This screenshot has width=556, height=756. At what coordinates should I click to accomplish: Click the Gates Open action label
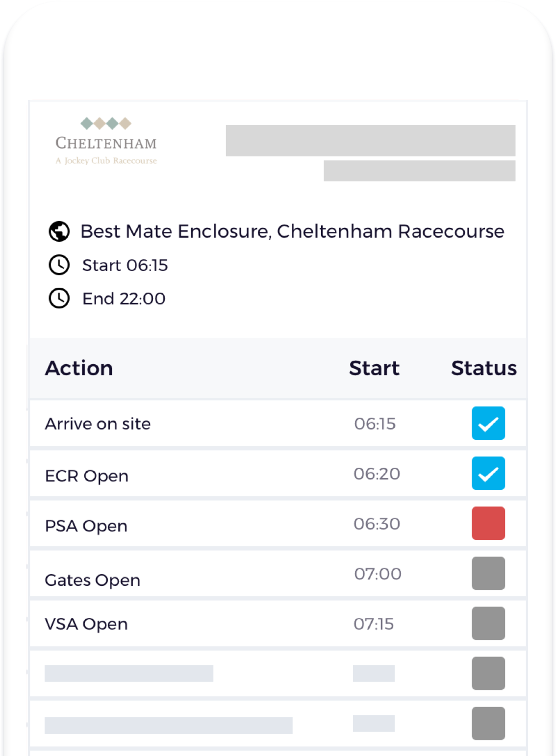(x=92, y=580)
